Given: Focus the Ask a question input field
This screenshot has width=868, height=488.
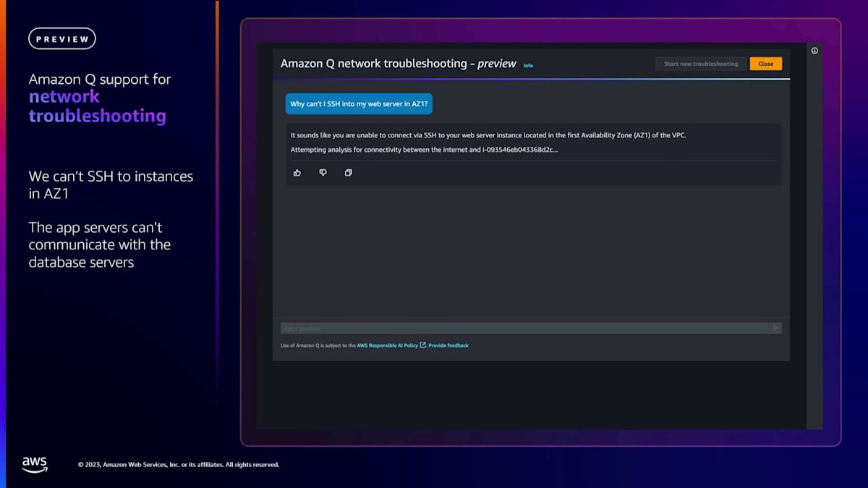Looking at the screenshot, I should click(x=531, y=328).
